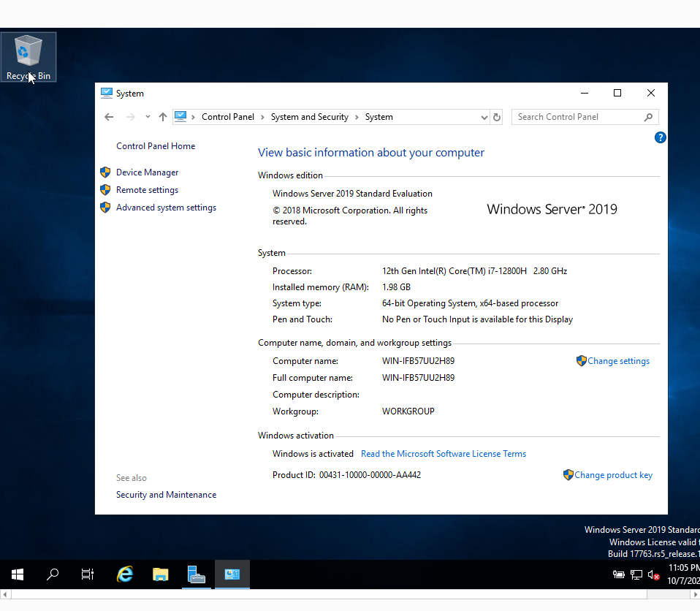The width and height of the screenshot is (700, 611).
Task: Open the taskbar search magnifier
Action: (52, 574)
